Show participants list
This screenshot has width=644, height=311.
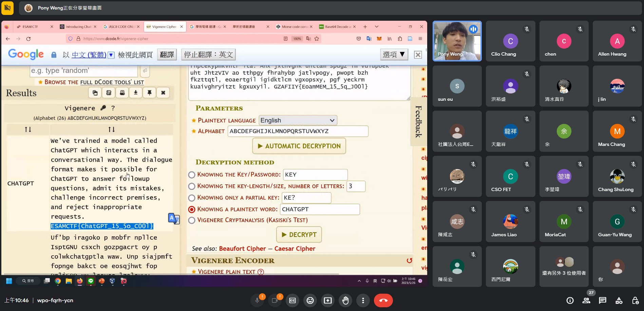tap(586, 300)
